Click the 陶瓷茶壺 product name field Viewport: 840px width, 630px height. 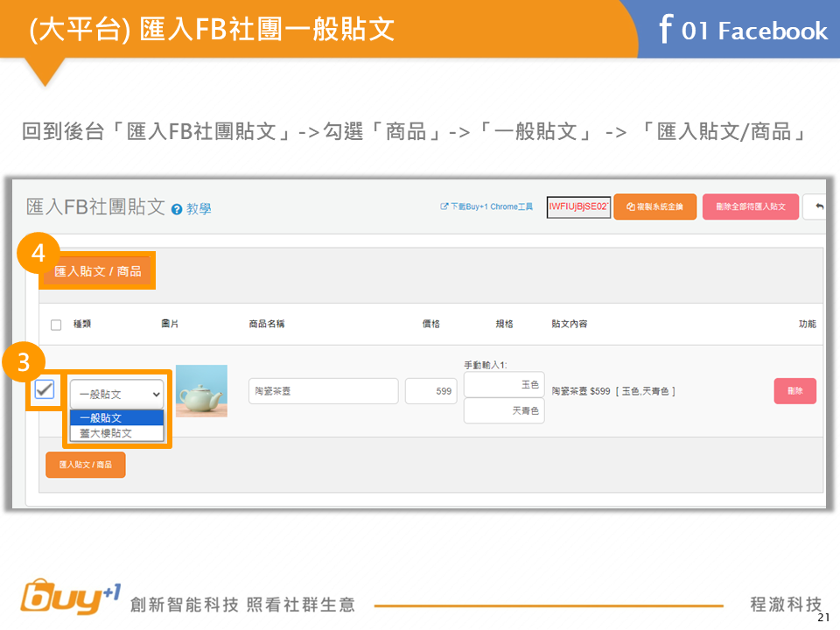(x=323, y=391)
